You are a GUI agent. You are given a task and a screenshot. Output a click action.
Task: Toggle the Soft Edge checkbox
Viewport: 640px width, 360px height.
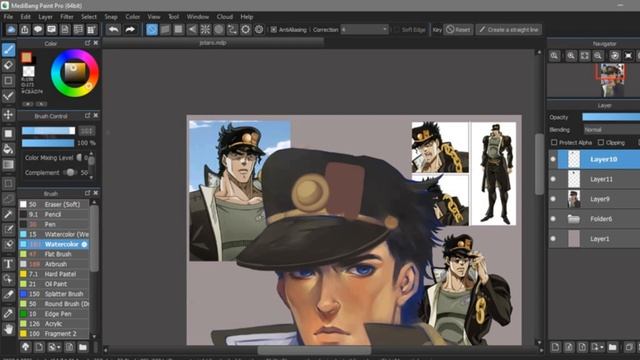pyautogui.click(x=396, y=29)
